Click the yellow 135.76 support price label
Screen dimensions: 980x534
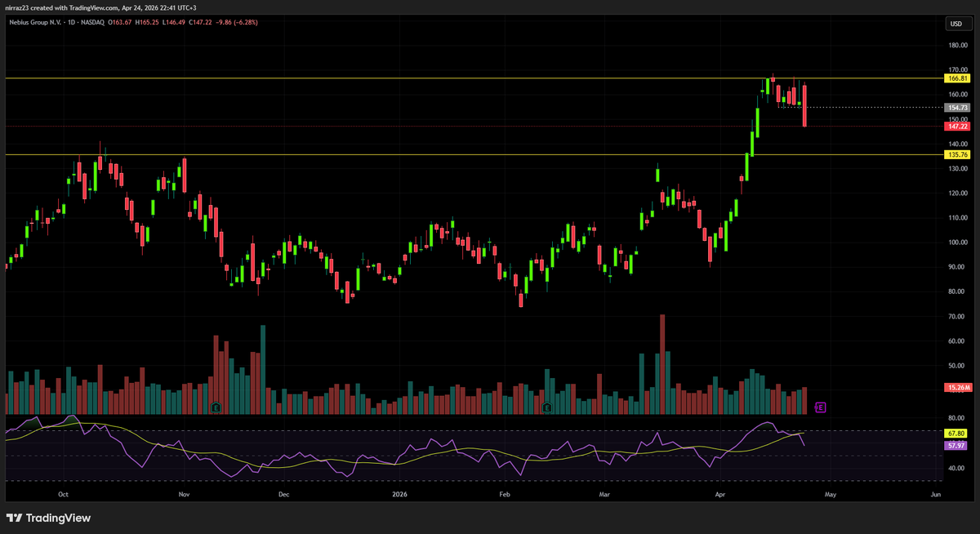tap(956, 154)
